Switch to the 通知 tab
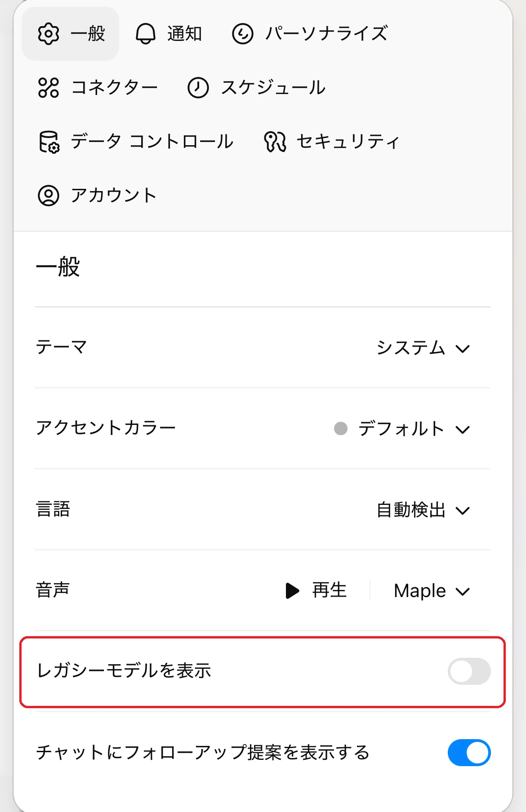 tap(169, 34)
